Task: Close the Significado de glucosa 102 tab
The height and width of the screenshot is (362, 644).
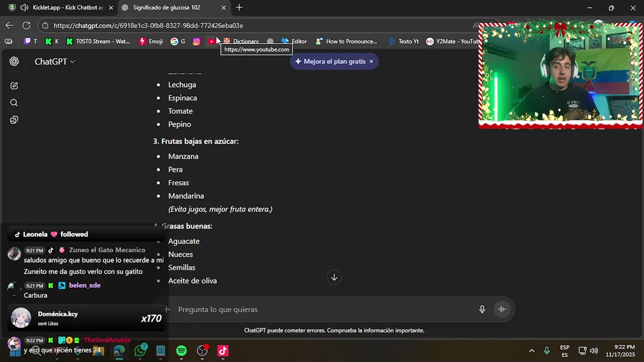Action: click(223, 8)
